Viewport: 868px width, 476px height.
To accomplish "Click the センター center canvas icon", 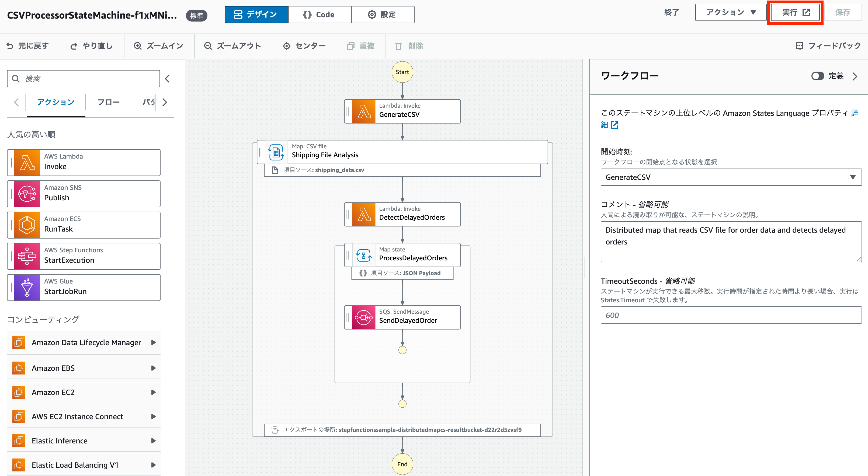I will (286, 46).
